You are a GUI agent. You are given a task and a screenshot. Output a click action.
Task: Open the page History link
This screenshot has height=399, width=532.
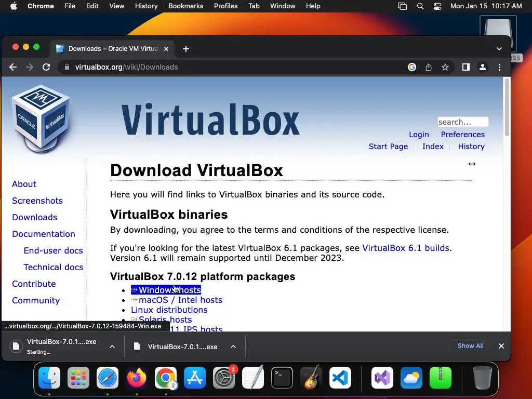pyautogui.click(x=471, y=147)
